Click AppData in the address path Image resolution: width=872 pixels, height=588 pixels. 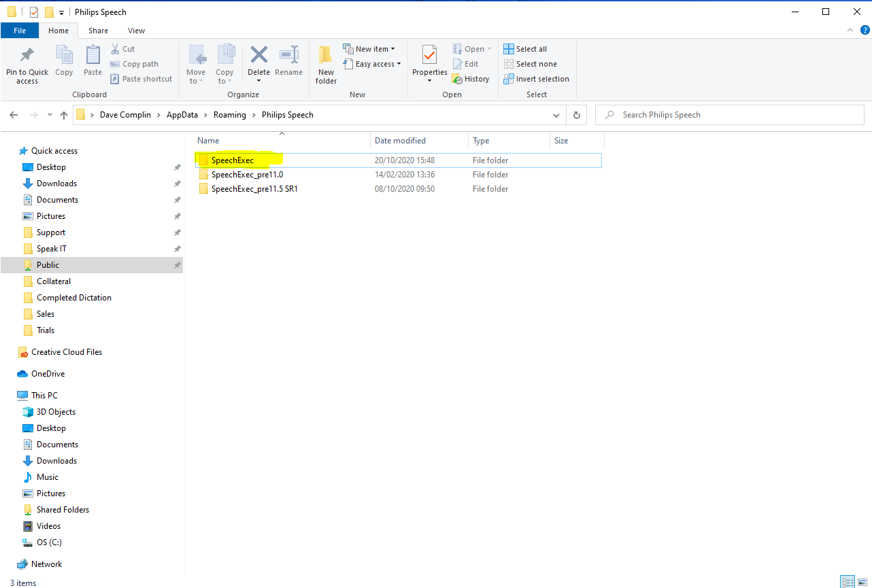(x=183, y=115)
